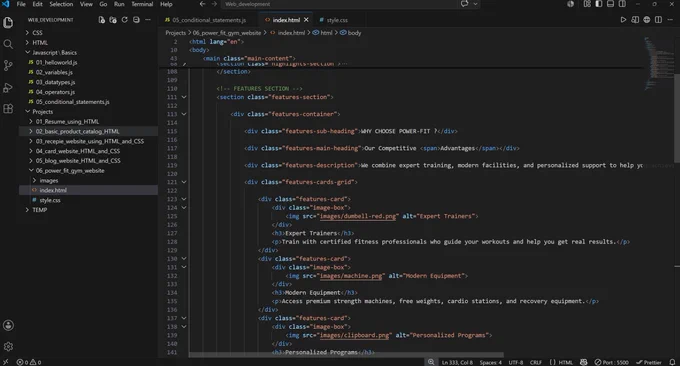Change the UTF-8 encoding
The image size is (680, 366).
point(516,362)
